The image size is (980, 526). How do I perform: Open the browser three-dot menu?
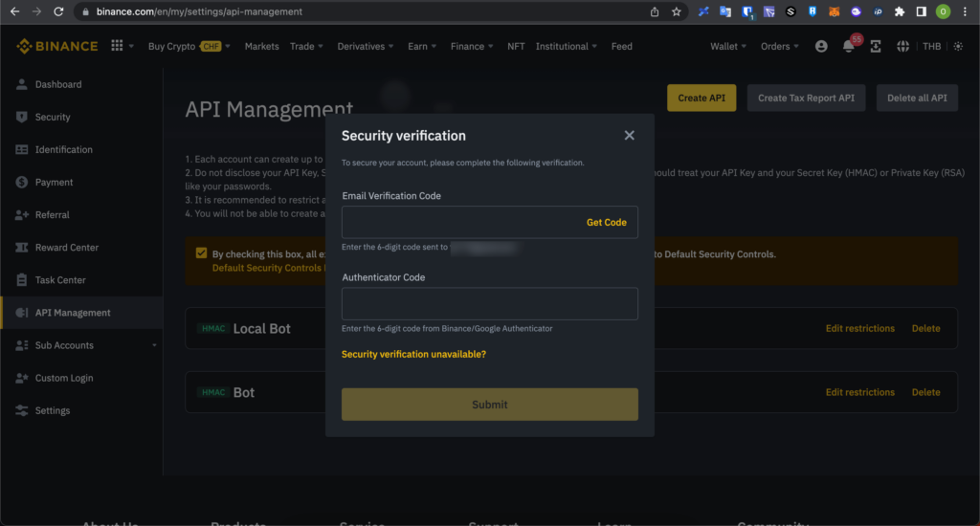click(x=965, y=11)
